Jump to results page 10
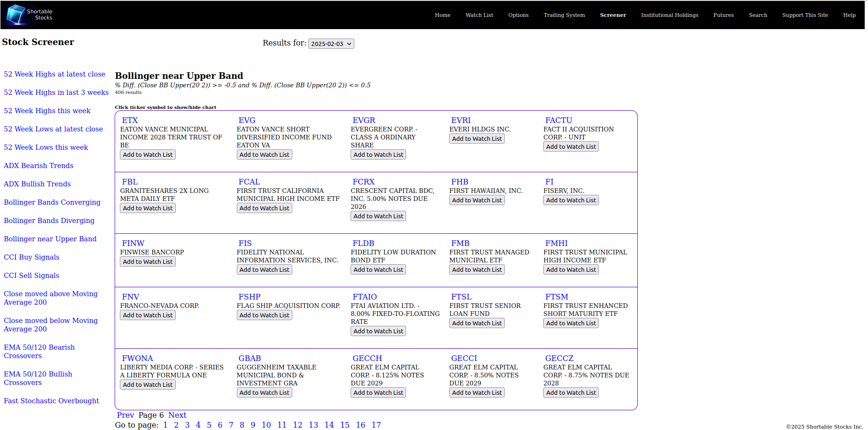 point(266,425)
